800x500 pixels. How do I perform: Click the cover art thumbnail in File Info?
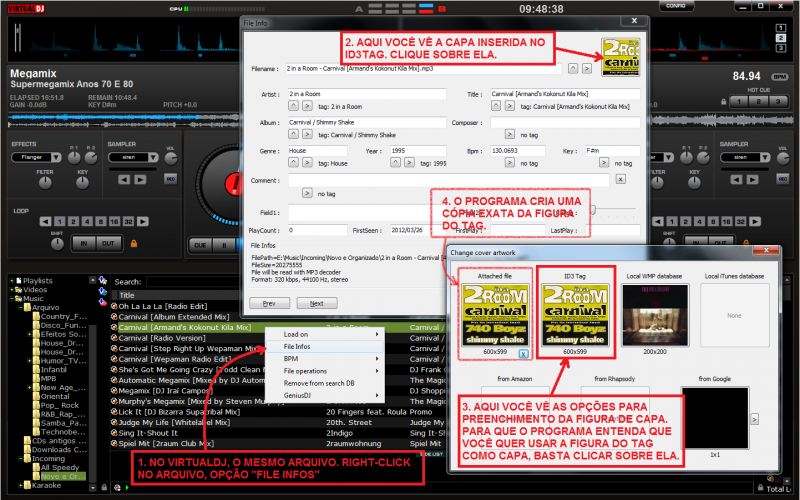point(620,57)
